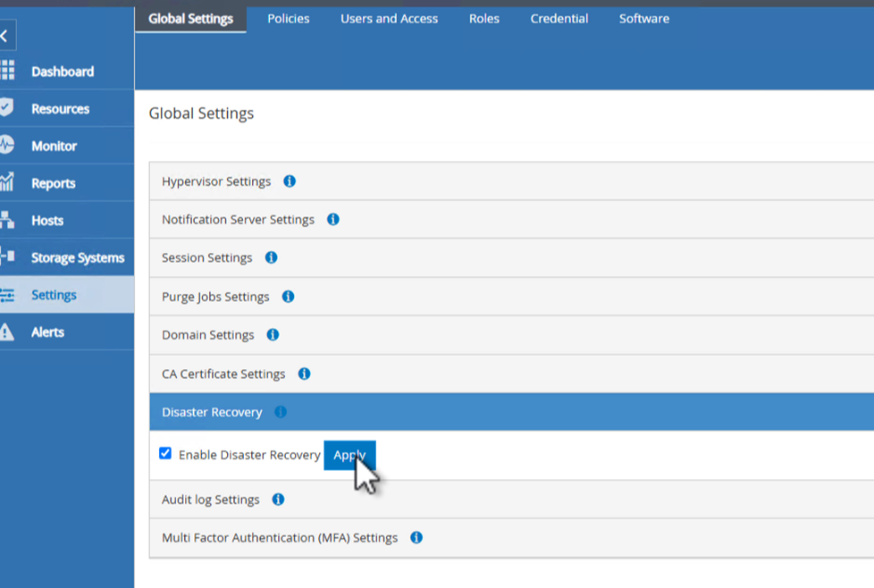Click info icon beside Notification Server Settings
This screenshot has width=874, height=588.
coord(333,219)
